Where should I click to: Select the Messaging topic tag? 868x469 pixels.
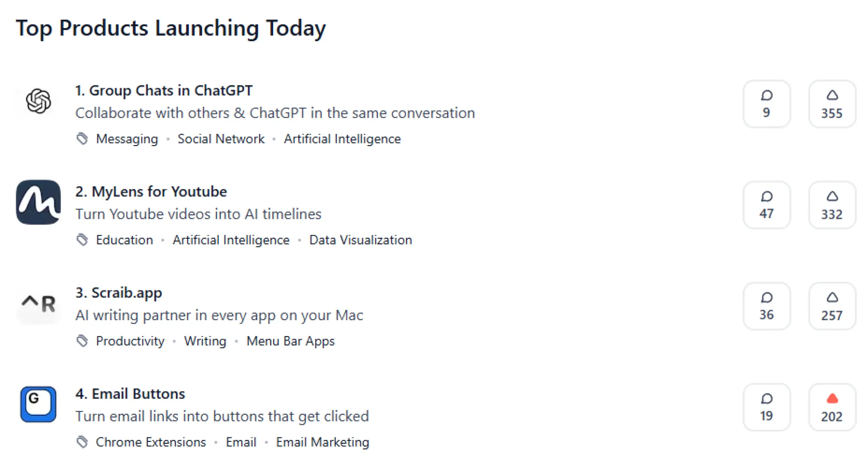(x=127, y=139)
